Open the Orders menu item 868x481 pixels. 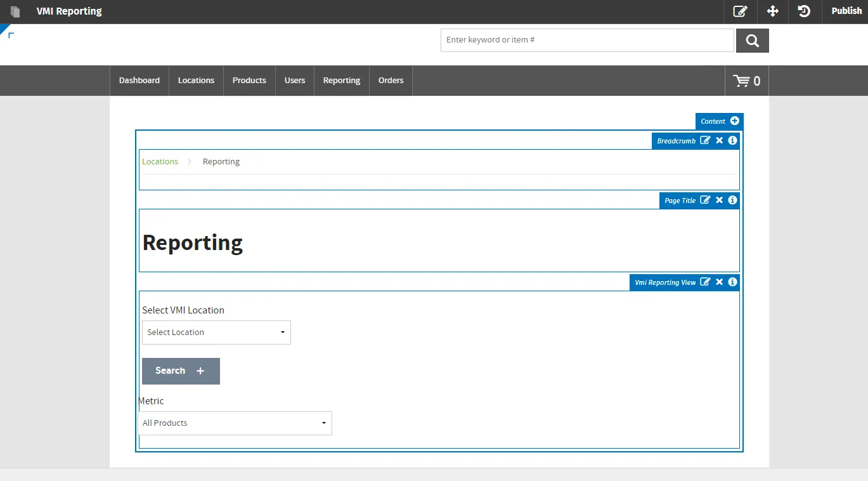coord(391,81)
